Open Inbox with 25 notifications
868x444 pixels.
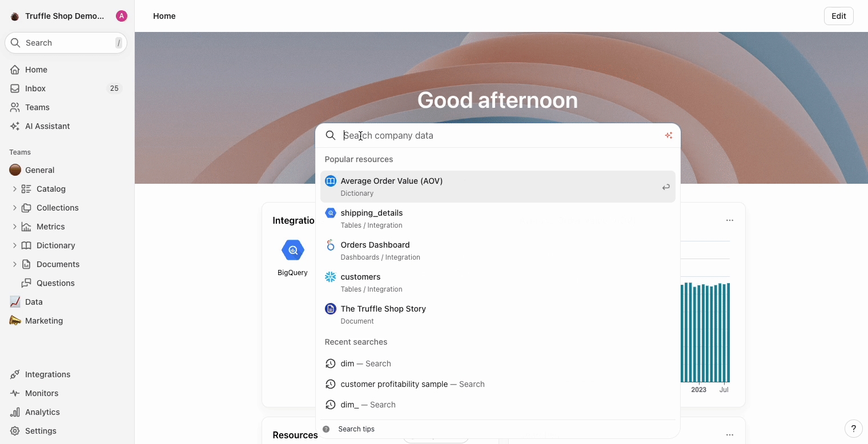click(x=35, y=88)
